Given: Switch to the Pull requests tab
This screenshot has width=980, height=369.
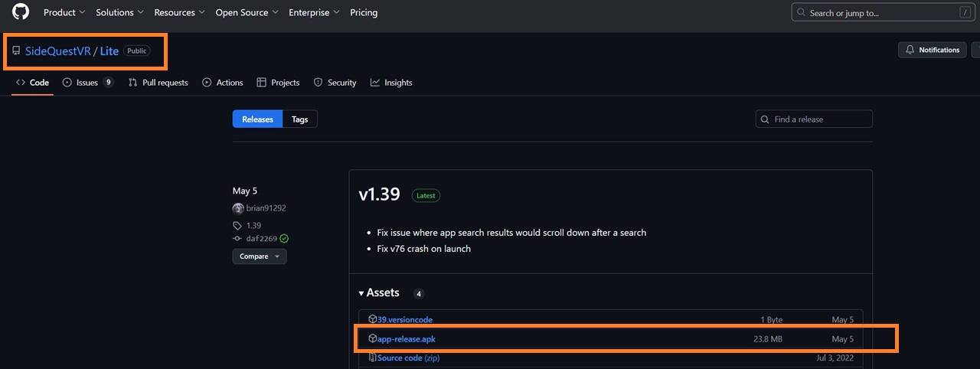Looking at the screenshot, I should click(x=158, y=83).
